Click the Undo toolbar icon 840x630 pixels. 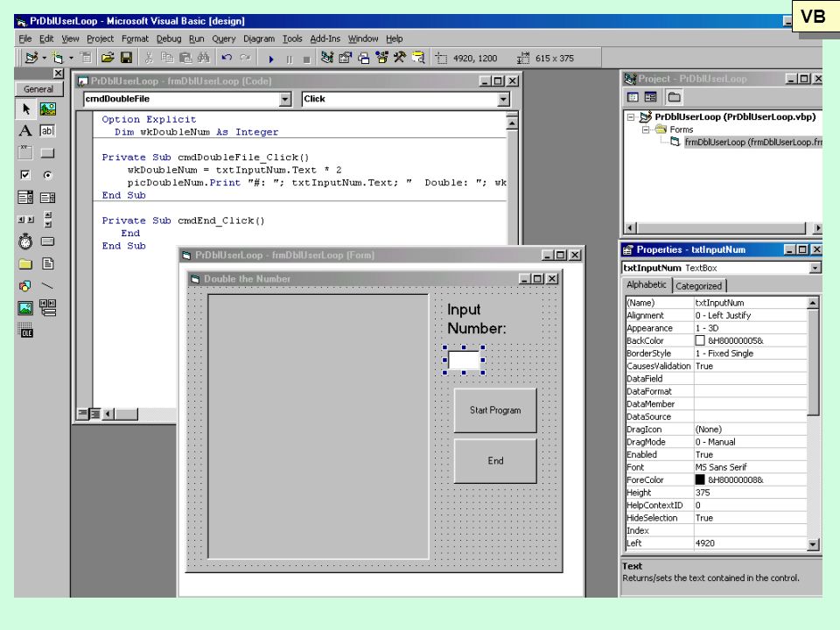227,58
